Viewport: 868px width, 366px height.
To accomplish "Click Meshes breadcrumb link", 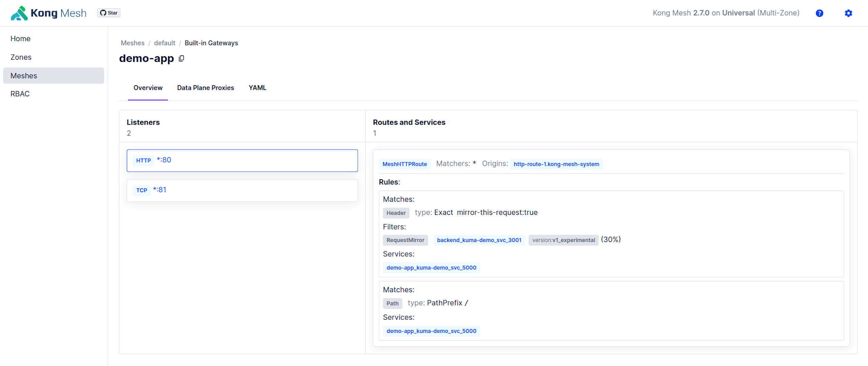I will click(x=133, y=43).
